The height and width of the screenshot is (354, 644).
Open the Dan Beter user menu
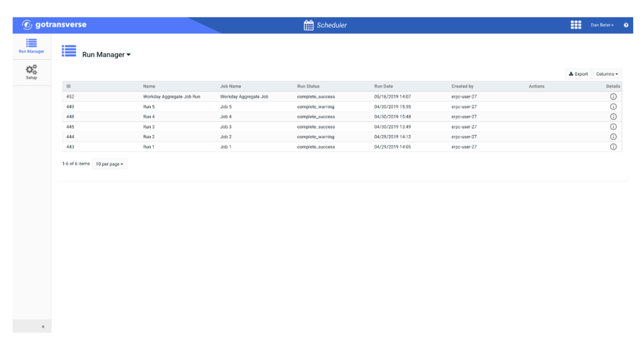click(601, 25)
